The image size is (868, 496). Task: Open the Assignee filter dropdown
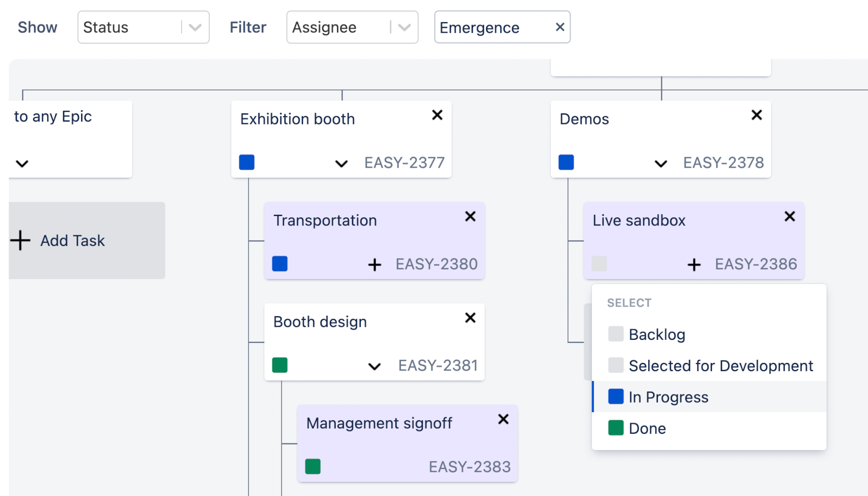(x=352, y=27)
